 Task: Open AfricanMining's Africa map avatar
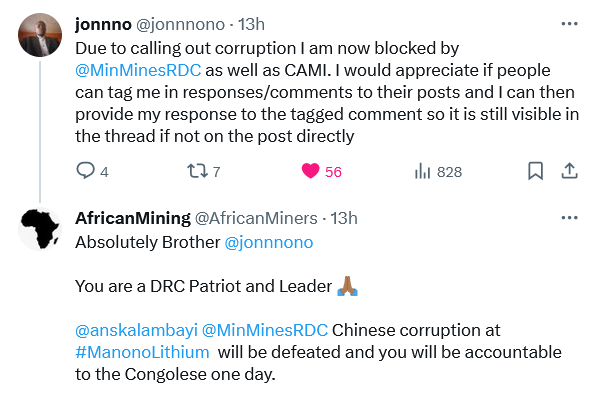coord(40,229)
